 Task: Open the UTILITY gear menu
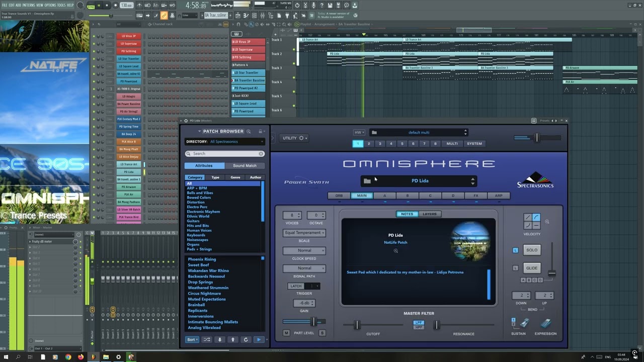[302, 138]
